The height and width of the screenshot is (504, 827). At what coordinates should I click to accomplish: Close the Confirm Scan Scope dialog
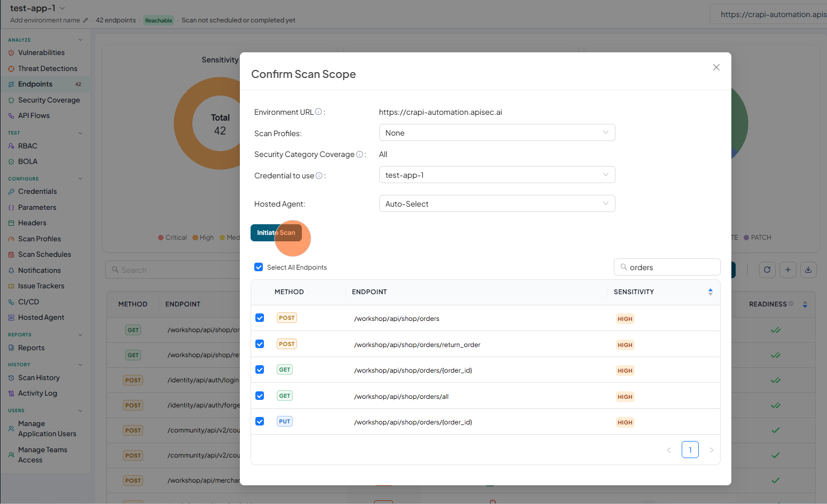point(716,67)
